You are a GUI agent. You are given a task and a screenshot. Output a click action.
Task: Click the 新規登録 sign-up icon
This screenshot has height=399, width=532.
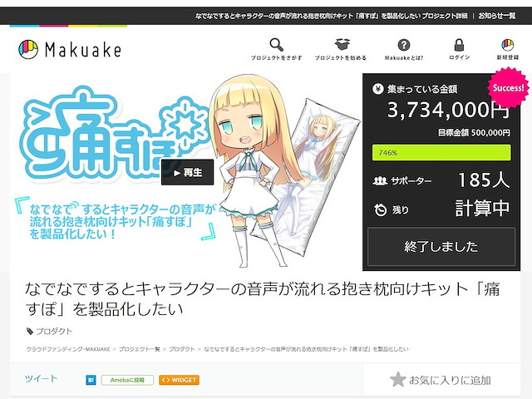click(x=508, y=45)
